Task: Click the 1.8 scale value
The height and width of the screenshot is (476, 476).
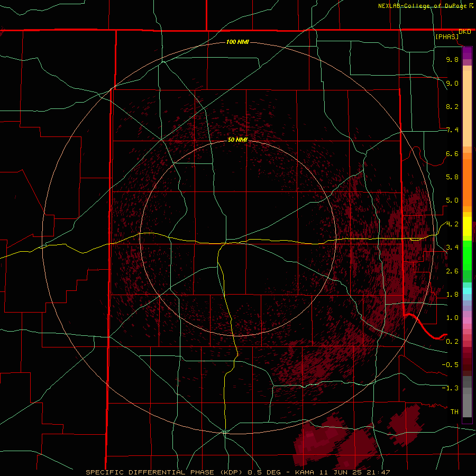Action: coord(452,295)
